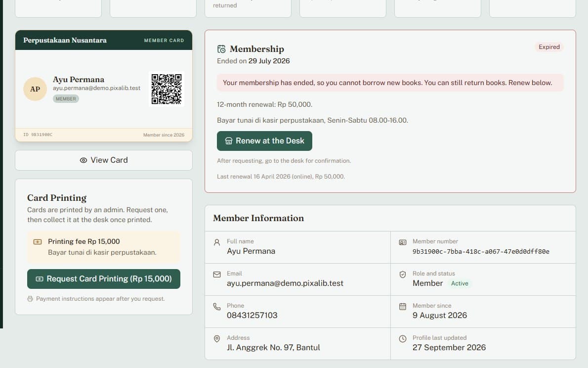Click the QR code on member card
This screenshot has height=368, width=588.
167,89
